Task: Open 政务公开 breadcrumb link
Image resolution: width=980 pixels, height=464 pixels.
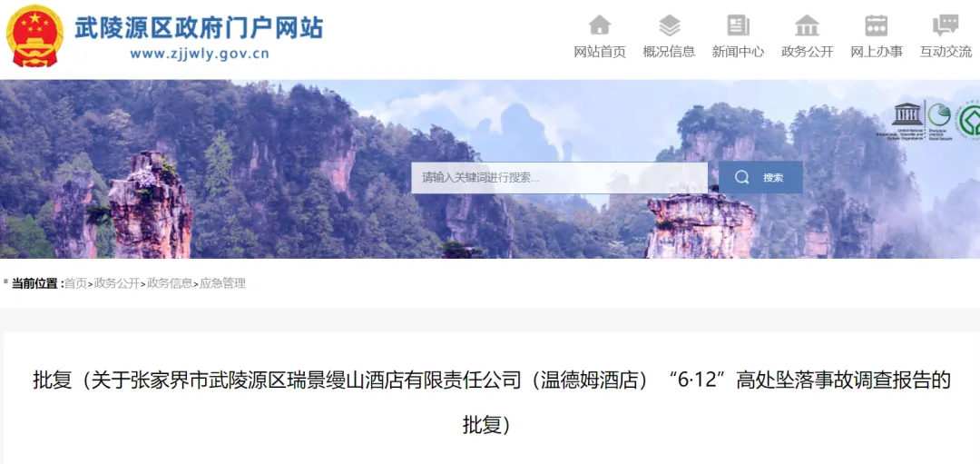Action: (117, 283)
